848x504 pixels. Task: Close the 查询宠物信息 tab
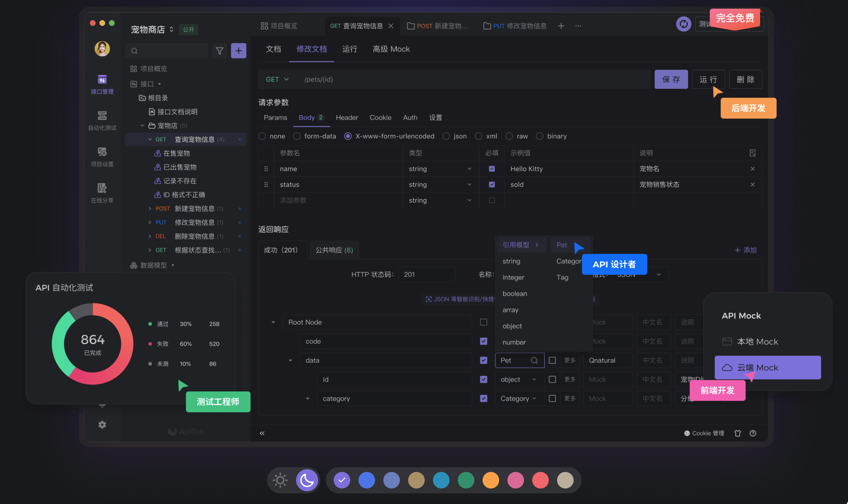[391, 26]
